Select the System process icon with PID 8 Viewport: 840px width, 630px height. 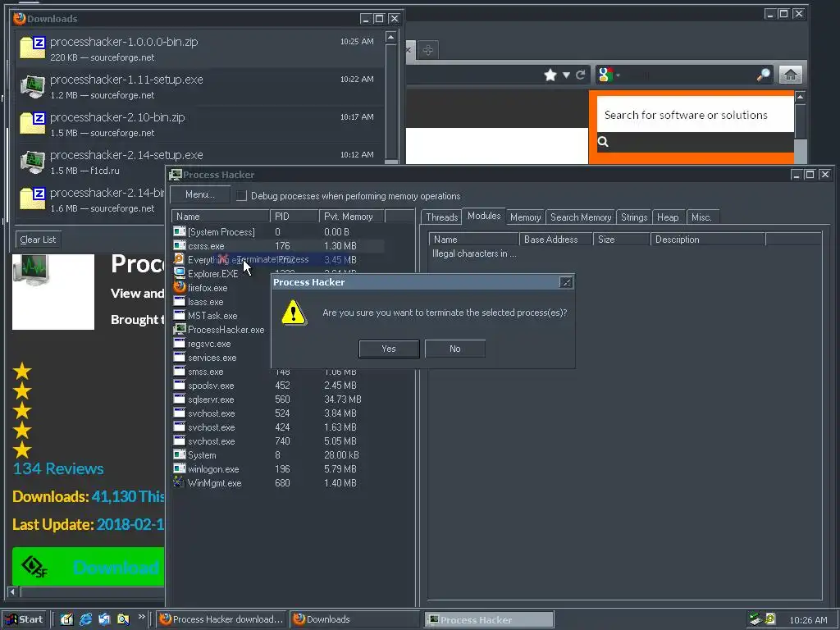180,454
